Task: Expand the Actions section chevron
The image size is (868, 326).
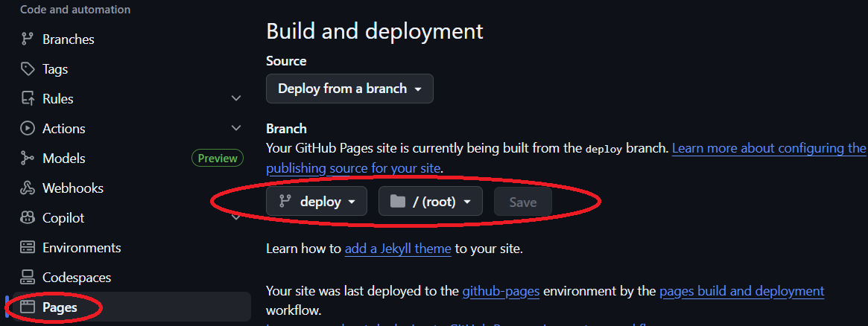Action: point(236,128)
